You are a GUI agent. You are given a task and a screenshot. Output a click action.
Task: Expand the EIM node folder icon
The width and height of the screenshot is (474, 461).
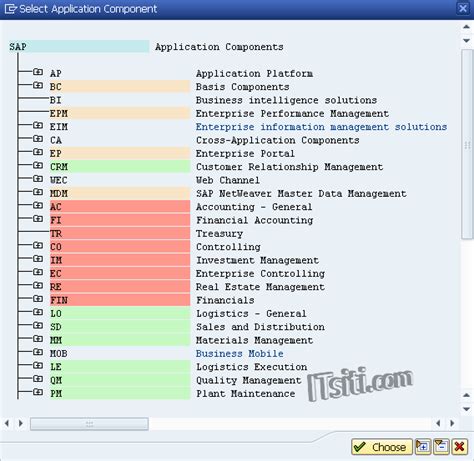(38, 125)
